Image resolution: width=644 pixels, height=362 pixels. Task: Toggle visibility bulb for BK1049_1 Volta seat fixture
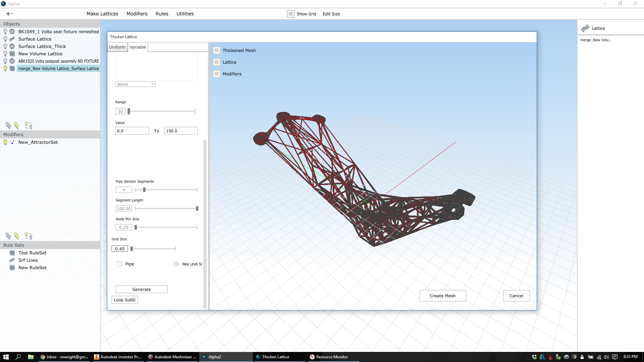tap(5, 32)
